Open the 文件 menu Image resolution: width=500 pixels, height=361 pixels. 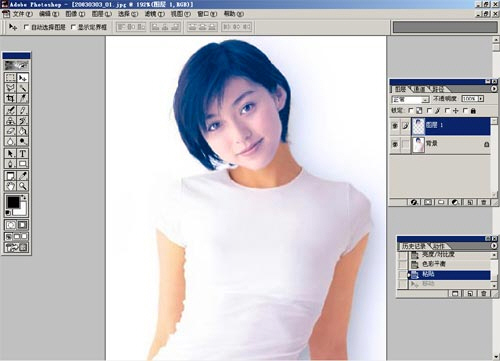(22, 14)
